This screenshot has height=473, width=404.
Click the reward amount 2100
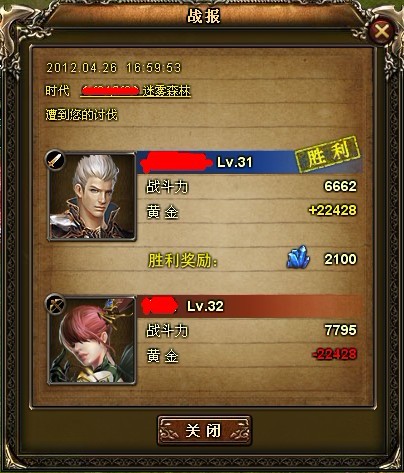click(341, 259)
